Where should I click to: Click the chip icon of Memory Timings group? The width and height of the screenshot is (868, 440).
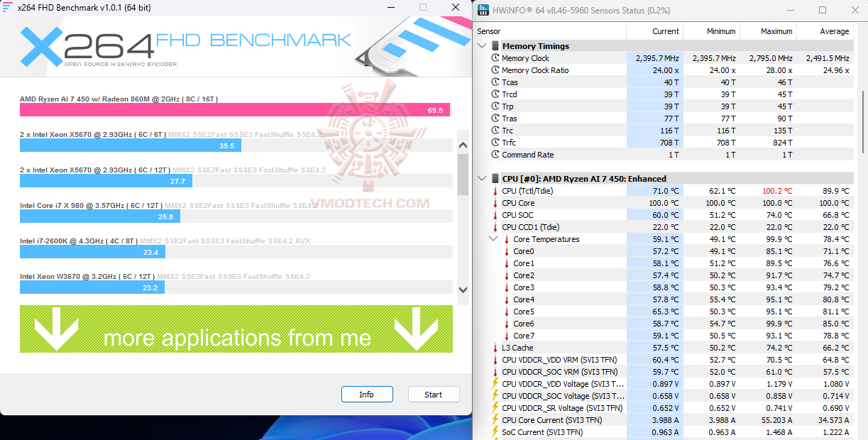click(x=495, y=46)
